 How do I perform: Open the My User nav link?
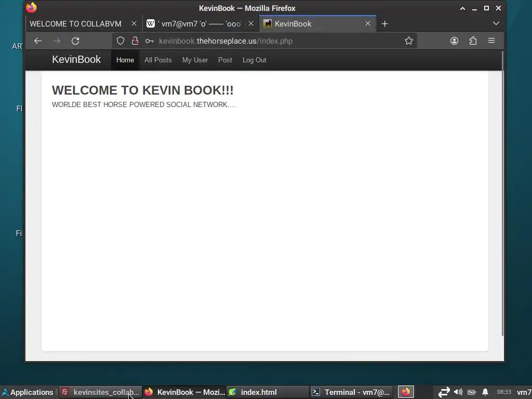click(195, 60)
